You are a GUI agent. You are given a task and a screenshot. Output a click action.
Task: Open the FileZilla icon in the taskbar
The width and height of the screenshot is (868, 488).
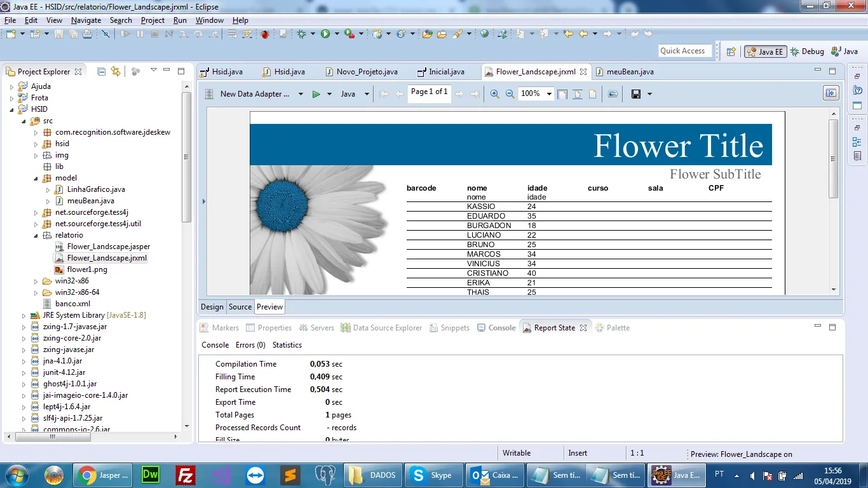click(186, 475)
